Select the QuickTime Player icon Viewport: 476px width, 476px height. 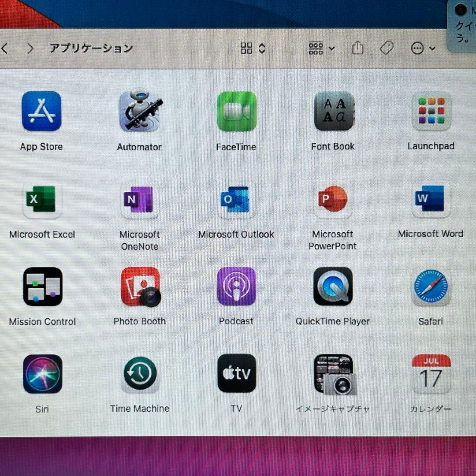333,286
